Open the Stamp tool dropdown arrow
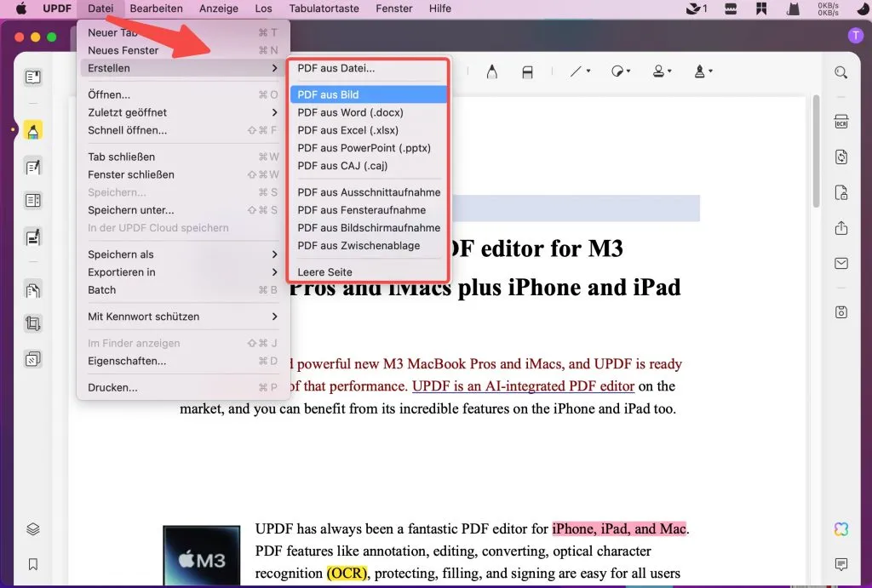The height and width of the screenshot is (588, 872). point(711,72)
